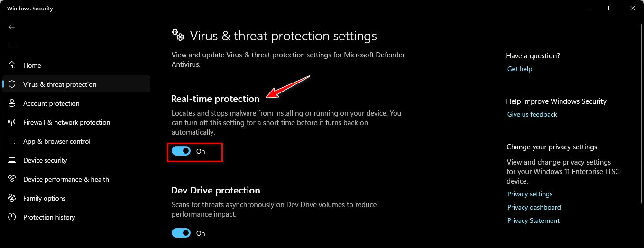
Task: Click the Family options people icon
Action: point(12,198)
